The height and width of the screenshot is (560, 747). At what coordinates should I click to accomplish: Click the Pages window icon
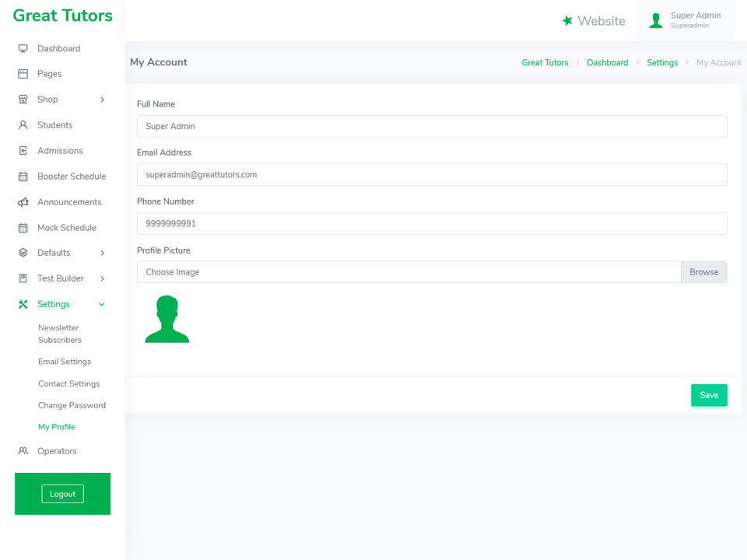23,74
